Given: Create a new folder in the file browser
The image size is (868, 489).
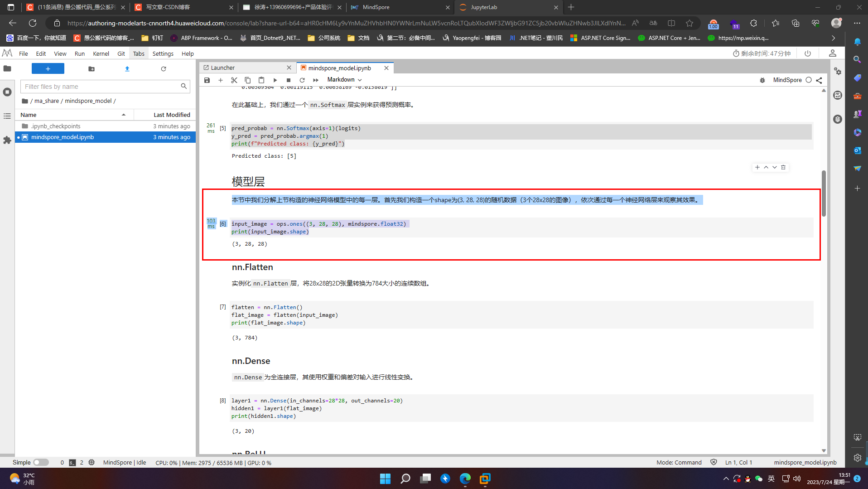Looking at the screenshot, I should 92,69.
